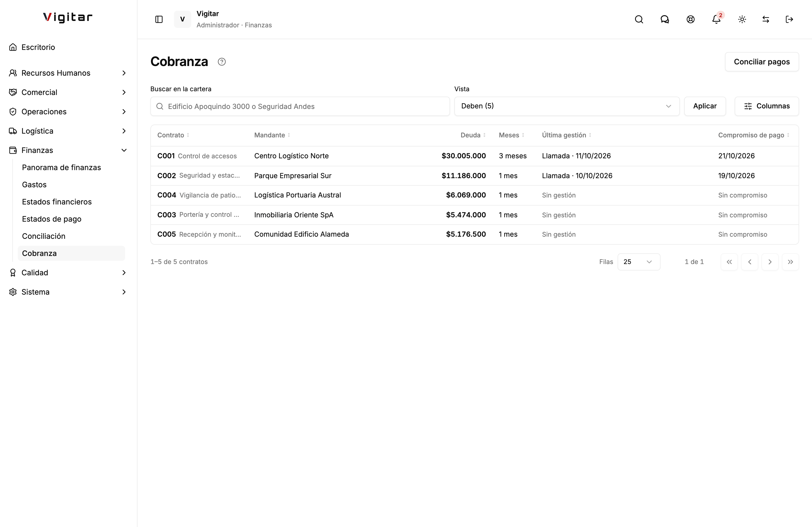
Task: Focus the Buscar en la cartera field
Action: tap(300, 106)
